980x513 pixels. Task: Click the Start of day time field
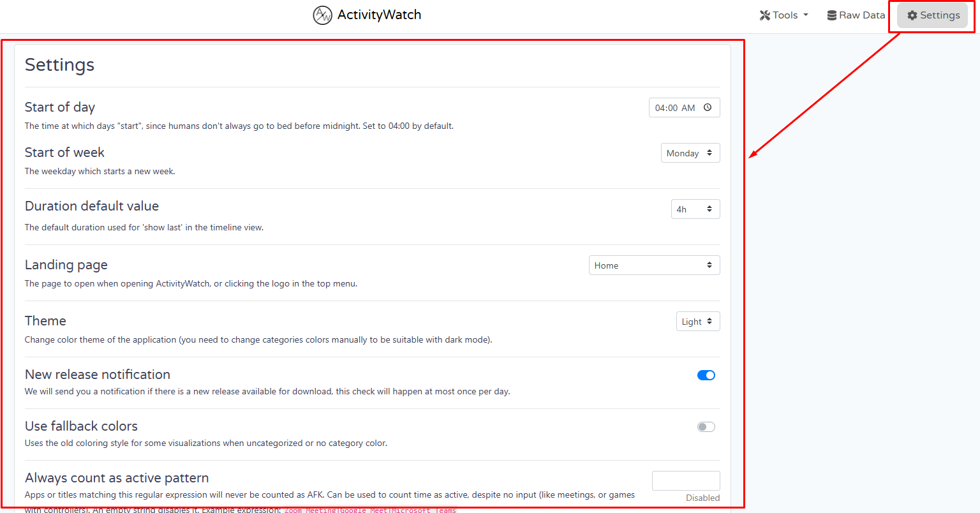coord(675,108)
